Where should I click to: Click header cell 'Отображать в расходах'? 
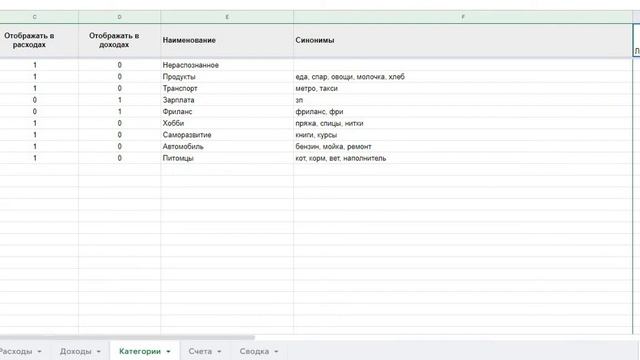pos(39,40)
